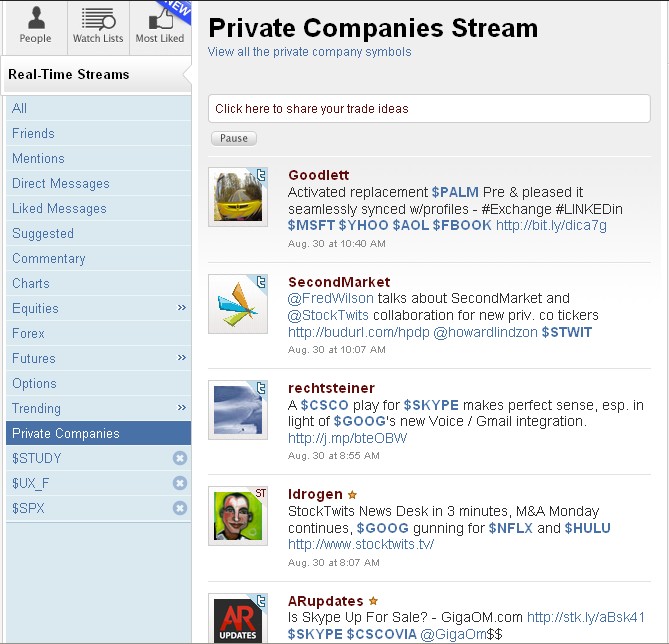The width and height of the screenshot is (669, 644).
Task: Open the Suggested stream
Action: [99, 233]
